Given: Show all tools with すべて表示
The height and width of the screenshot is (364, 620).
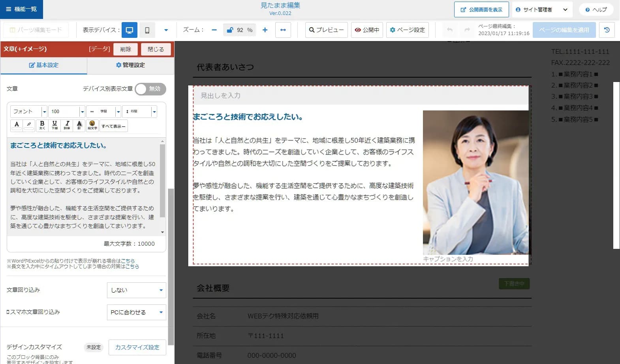Looking at the screenshot, I should tap(113, 126).
